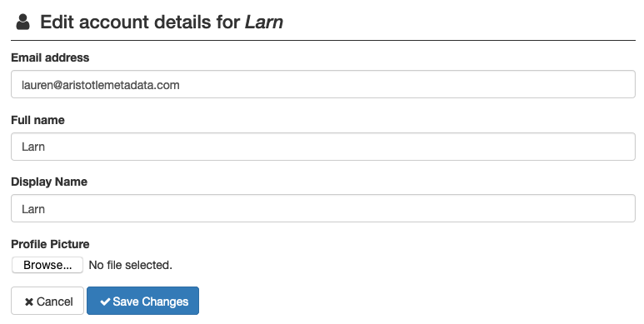Open file chooser with Browse... button
644x324 pixels.
tap(47, 265)
